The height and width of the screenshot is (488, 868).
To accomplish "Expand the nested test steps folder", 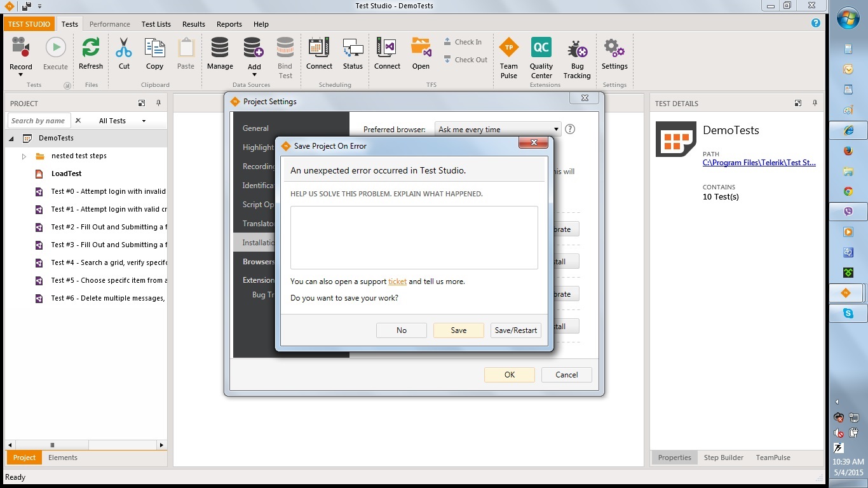I will pyautogui.click(x=24, y=156).
